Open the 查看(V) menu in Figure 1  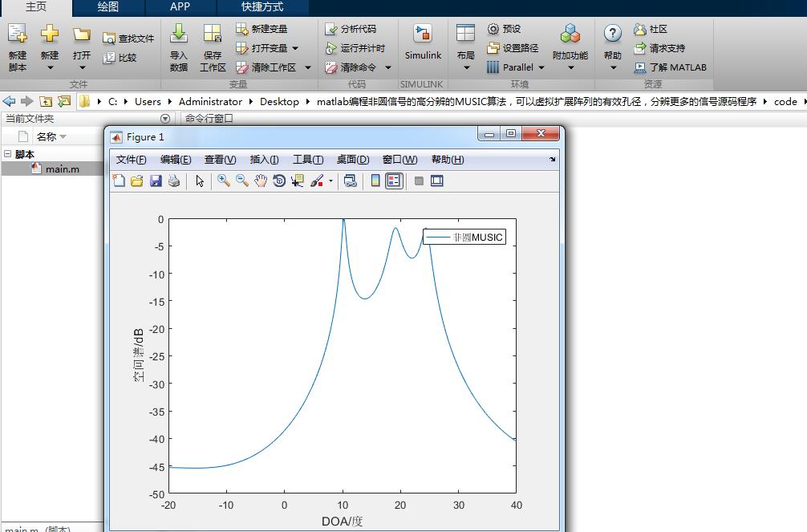click(x=221, y=160)
